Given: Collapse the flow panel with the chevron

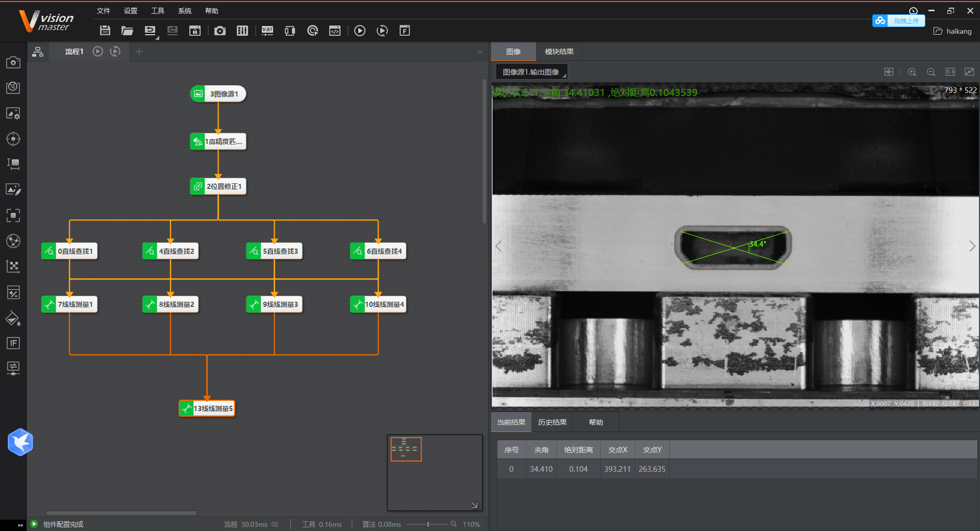Looking at the screenshot, I should [x=479, y=52].
